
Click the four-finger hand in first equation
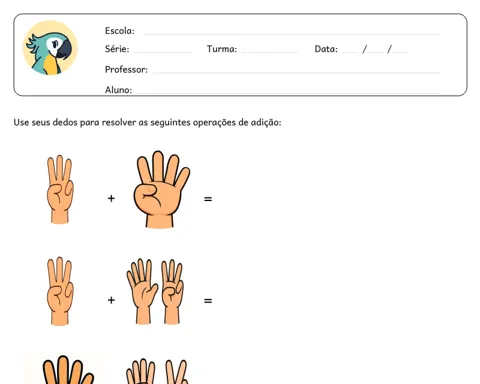(161, 189)
